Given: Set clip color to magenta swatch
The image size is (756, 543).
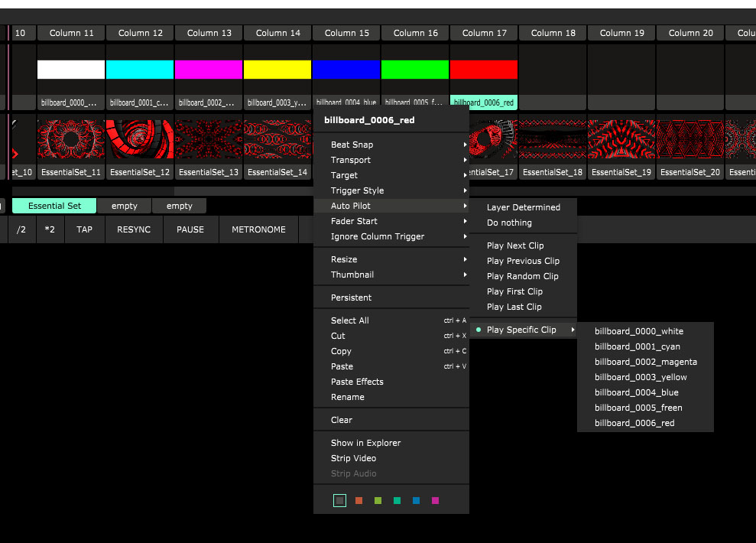Looking at the screenshot, I should (435, 501).
